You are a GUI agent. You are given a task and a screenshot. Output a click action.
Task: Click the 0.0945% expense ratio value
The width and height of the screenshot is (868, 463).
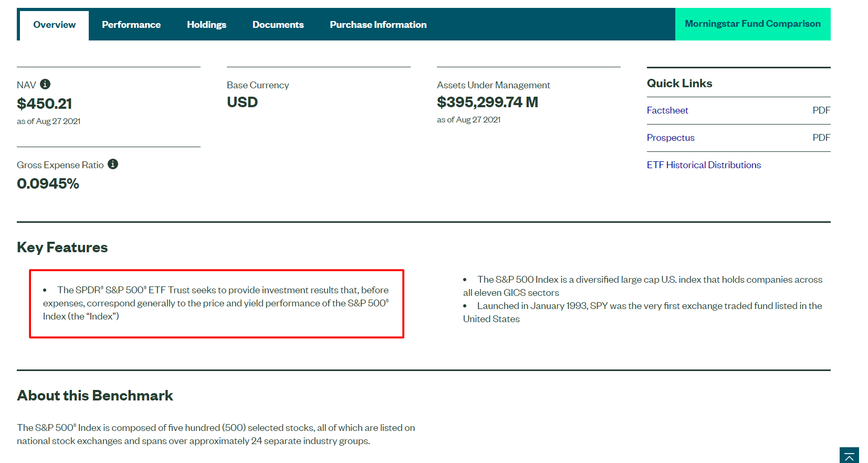48,183
